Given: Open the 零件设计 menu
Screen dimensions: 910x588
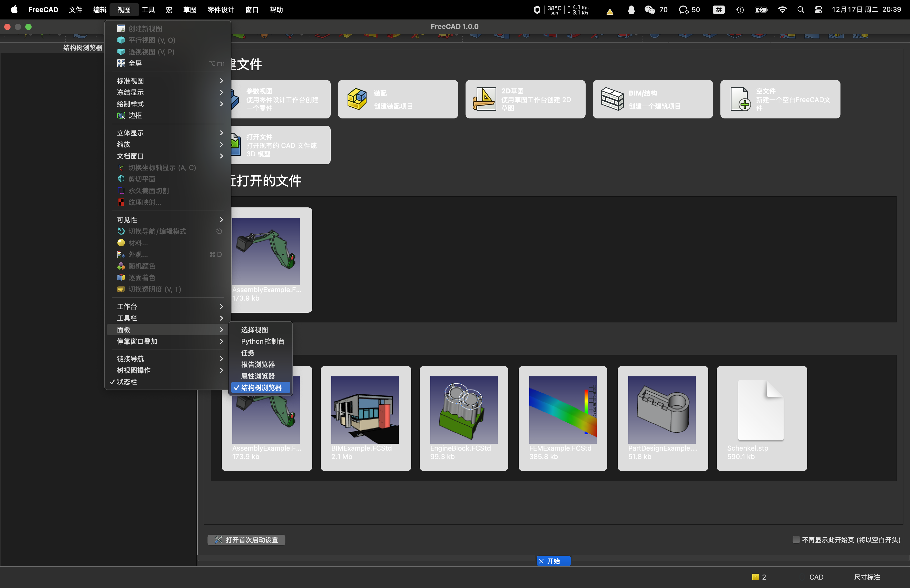Looking at the screenshot, I should (221, 9).
